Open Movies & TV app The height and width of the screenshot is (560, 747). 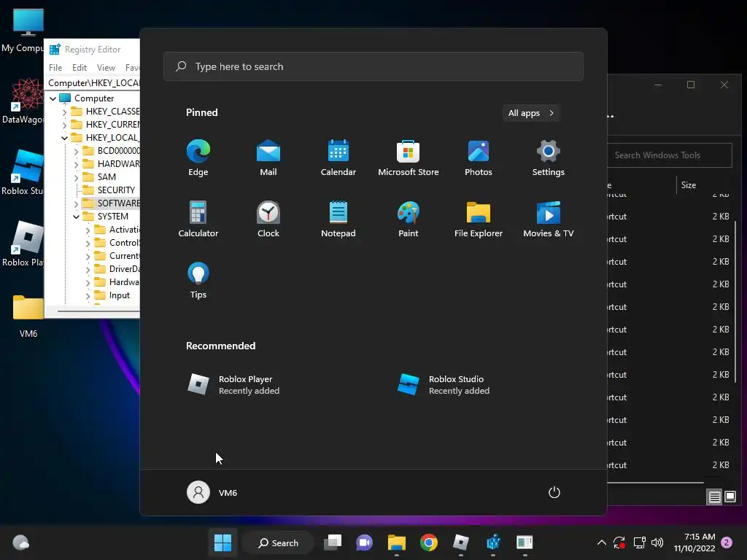point(549,219)
